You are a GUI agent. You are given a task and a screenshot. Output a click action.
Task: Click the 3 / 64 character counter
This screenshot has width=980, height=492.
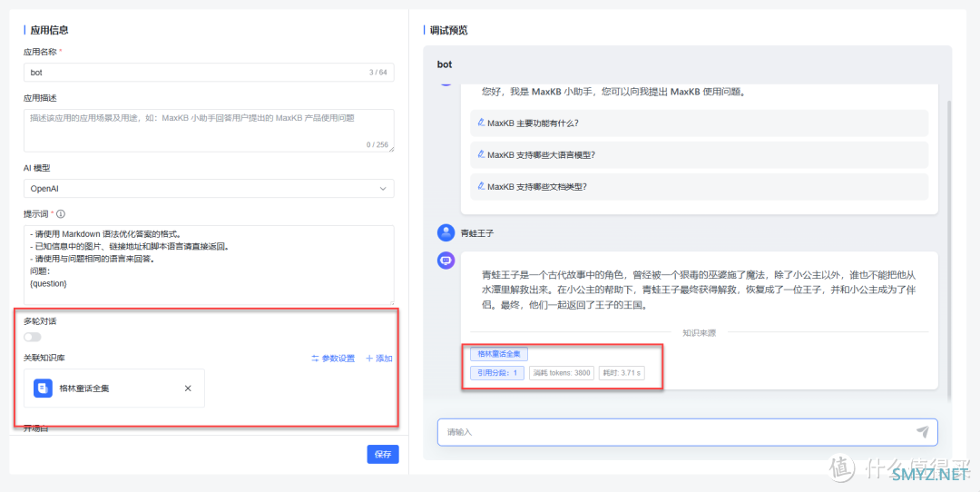click(x=377, y=73)
